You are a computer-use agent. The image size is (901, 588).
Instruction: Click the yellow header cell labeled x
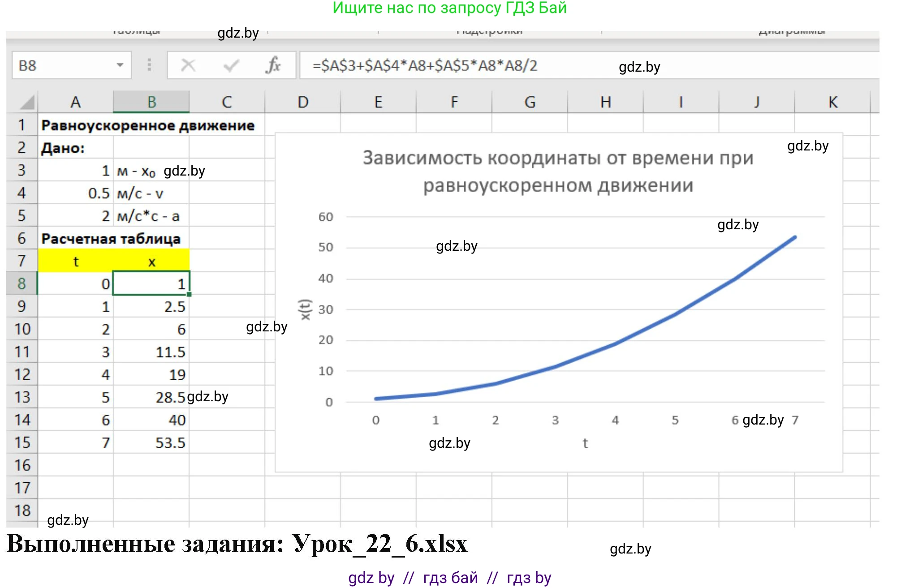click(x=151, y=262)
